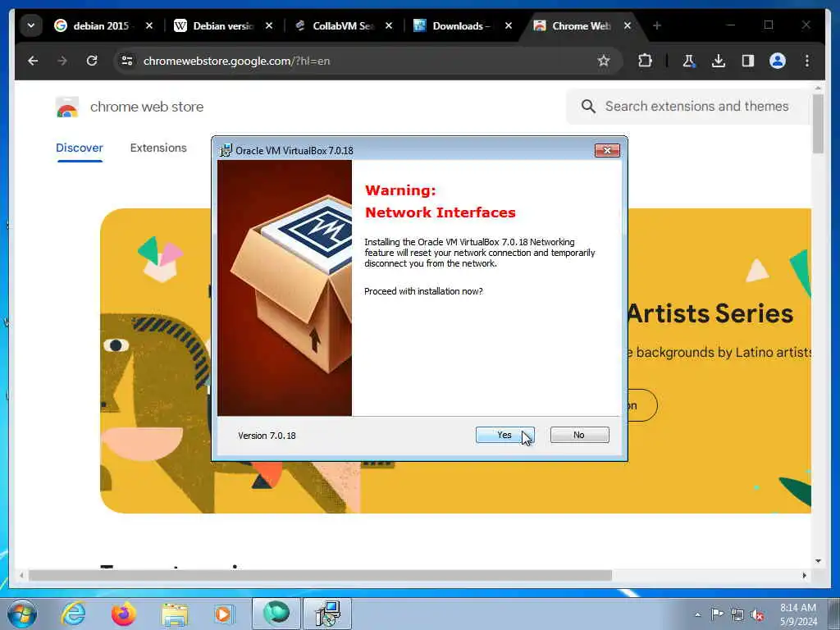Open a new Chrome tab
The width and height of the screenshot is (840, 630).
[657, 25]
